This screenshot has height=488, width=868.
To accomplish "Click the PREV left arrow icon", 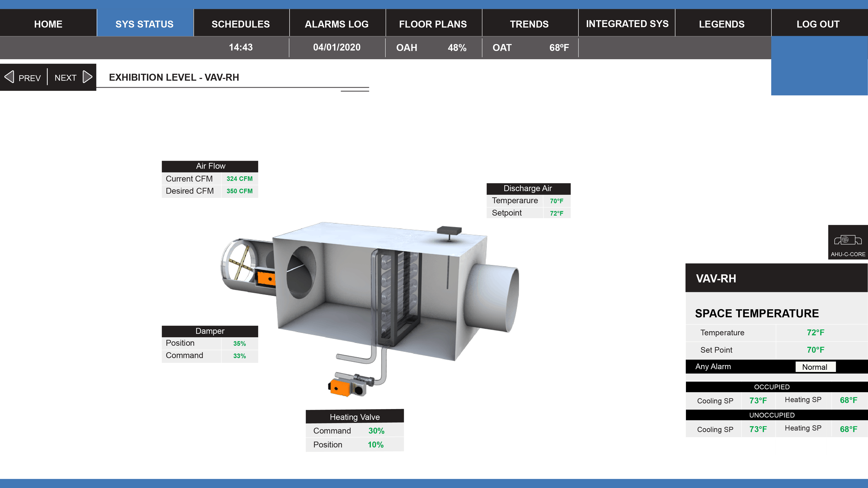I will coord(9,77).
